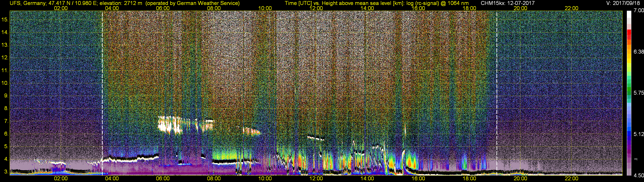Click the bright white cloud layer near 06:00
644x182 pixels.
[x=170, y=125]
